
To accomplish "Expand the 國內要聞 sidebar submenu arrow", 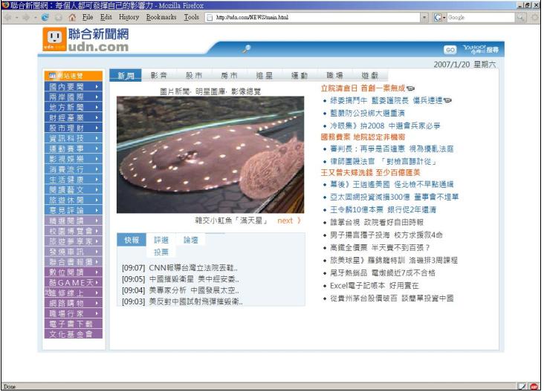I will (x=97, y=87).
